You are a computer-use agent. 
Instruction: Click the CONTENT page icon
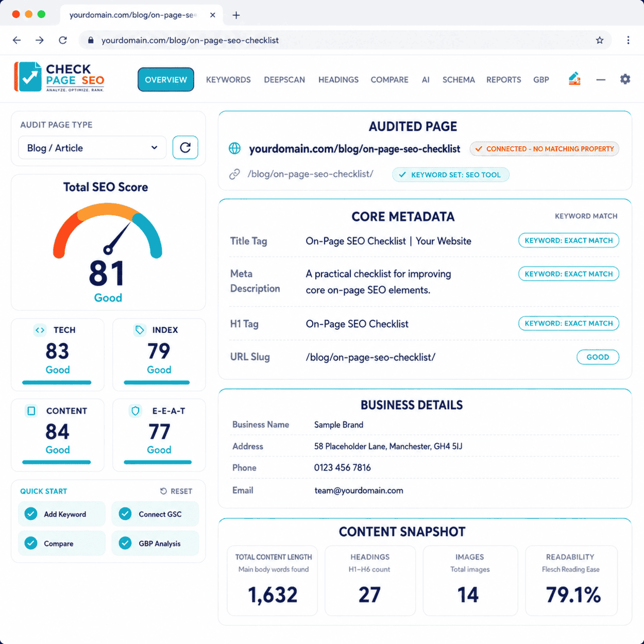click(31, 411)
